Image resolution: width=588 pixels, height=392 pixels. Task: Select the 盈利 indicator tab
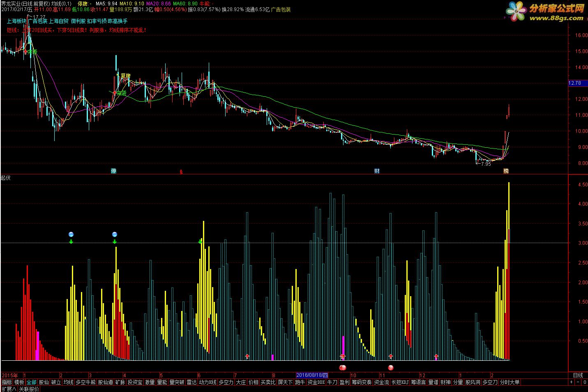point(345,382)
